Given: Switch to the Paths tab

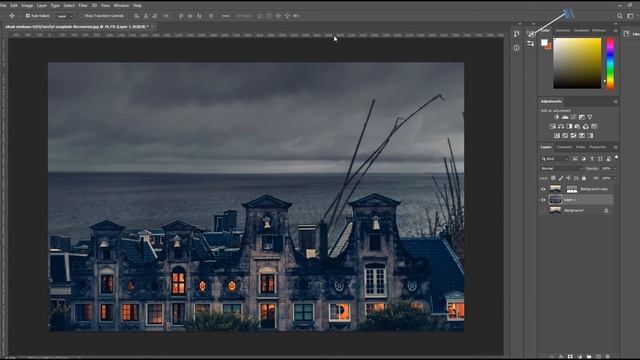Looking at the screenshot, I should click(x=580, y=147).
